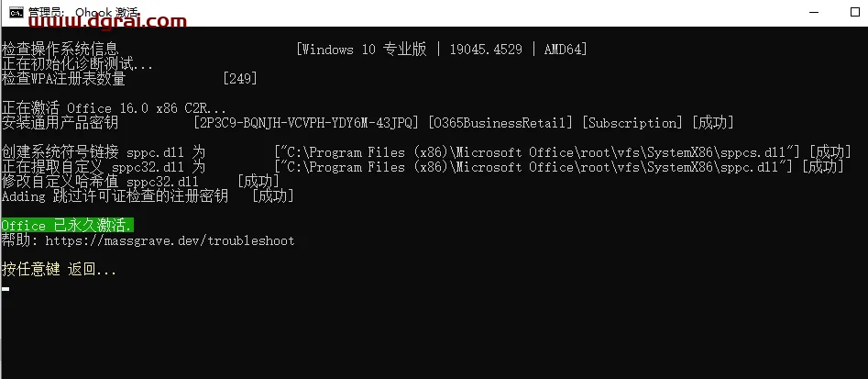The image size is (868, 379).
Task: Click the blinking console cursor
Action: point(5,289)
